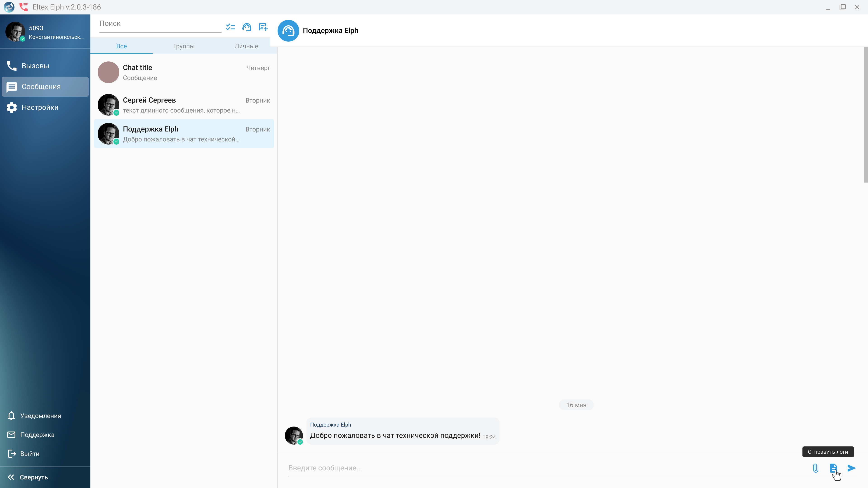The image size is (868, 488).
Task: Click the paperclip attach file icon
Action: point(815,468)
